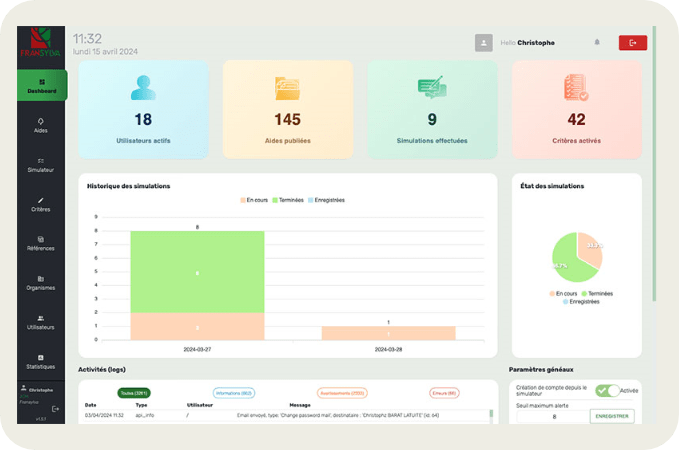Open the Critères sidebar item
Viewport: 679px width, 450px height.
[41, 204]
